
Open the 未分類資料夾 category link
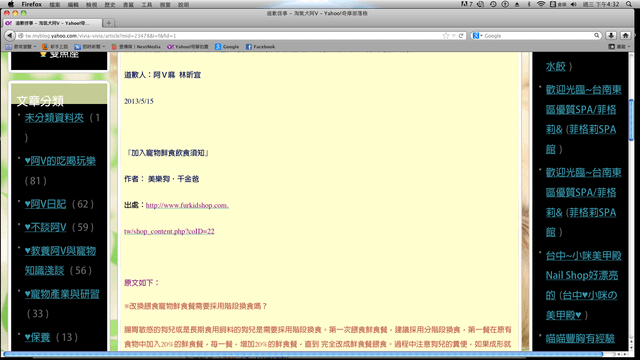(x=54, y=118)
